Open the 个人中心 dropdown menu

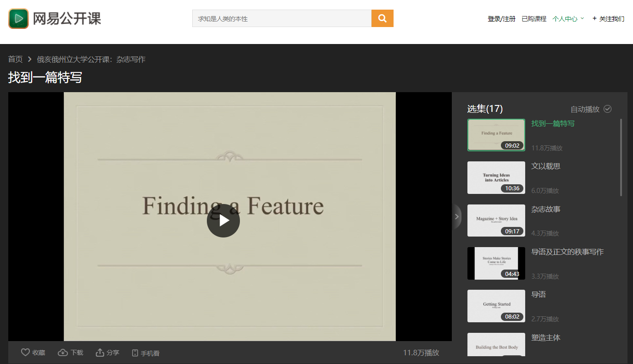click(568, 19)
